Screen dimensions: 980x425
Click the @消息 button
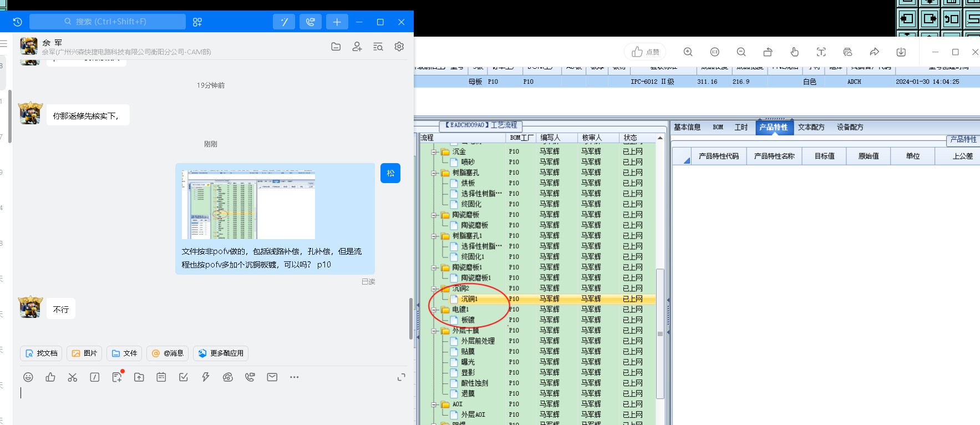167,353
